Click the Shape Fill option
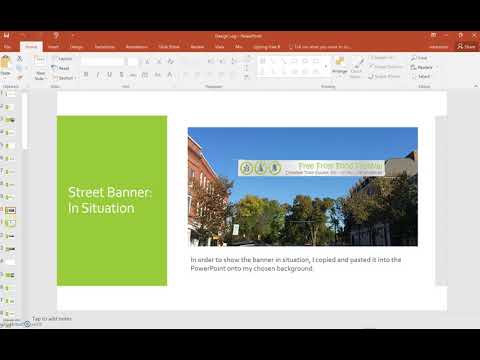The image size is (480, 360). click(x=382, y=58)
